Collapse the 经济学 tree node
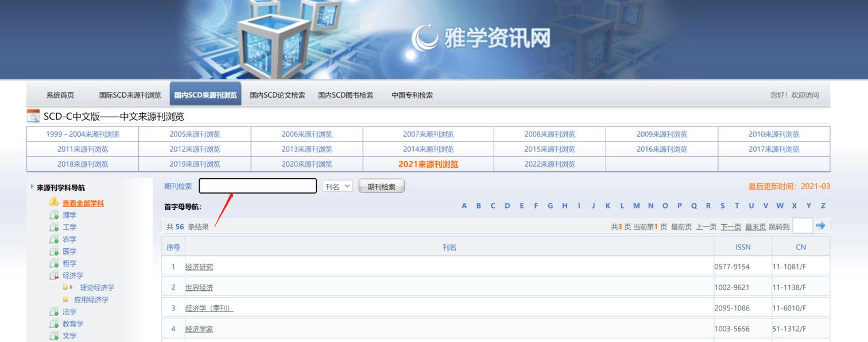 [54, 275]
